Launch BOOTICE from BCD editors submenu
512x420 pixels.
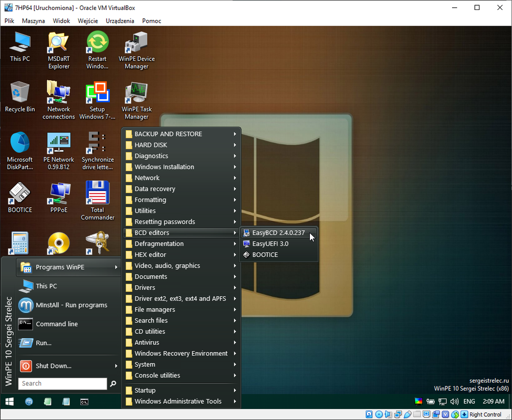278,255
